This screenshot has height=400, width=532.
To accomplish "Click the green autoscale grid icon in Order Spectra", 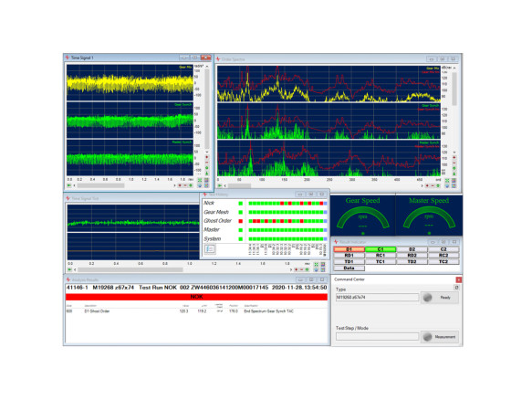I will tap(447, 181).
